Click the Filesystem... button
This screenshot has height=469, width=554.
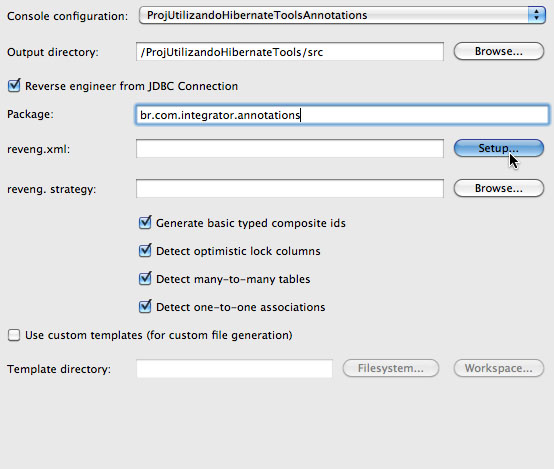pyautogui.click(x=391, y=368)
